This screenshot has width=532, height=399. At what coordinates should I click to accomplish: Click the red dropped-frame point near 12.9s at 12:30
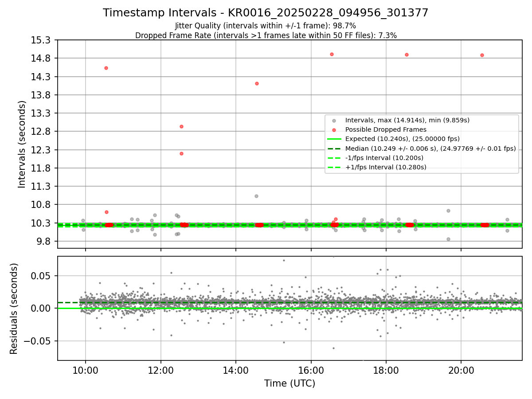(181, 126)
